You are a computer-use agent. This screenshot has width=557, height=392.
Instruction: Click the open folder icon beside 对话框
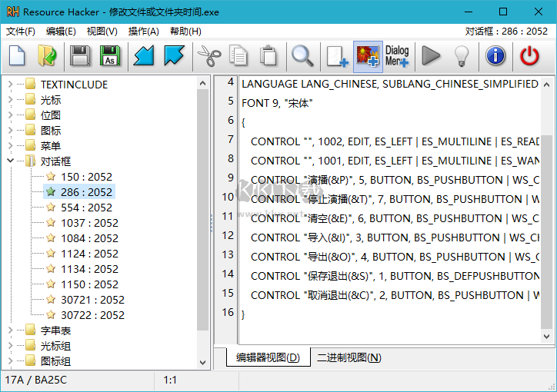(x=31, y=161)
